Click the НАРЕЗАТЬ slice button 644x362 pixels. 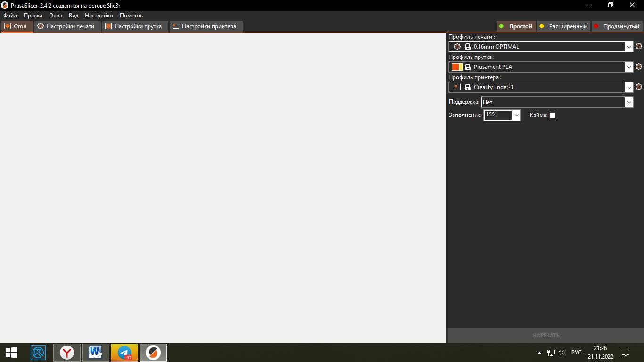546,336
